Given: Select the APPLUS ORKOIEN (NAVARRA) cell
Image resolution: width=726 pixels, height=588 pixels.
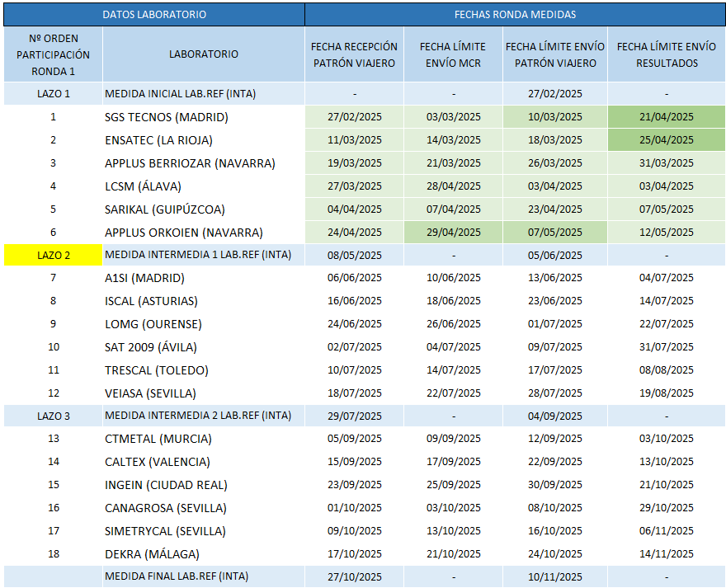Looking at the screenshot, I should tap(204, 233).
